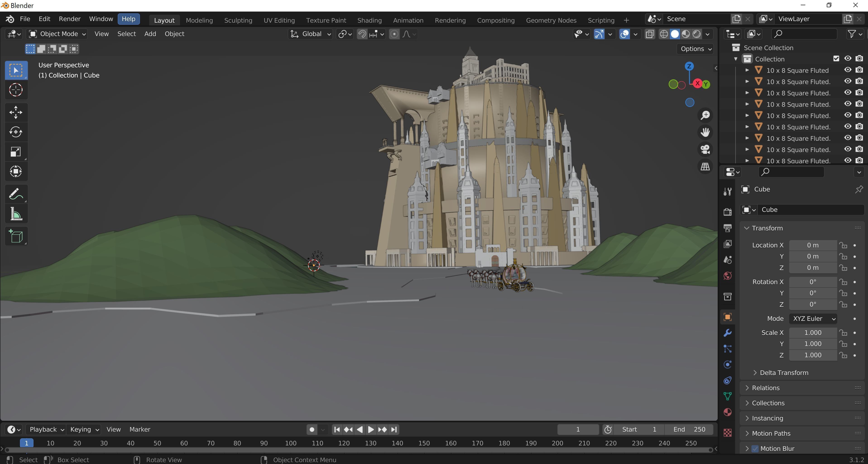The width and height of the screenshot is (868, 464).
Task: Switch to the Sculpting workspace tab
Action: coord(238,20)
